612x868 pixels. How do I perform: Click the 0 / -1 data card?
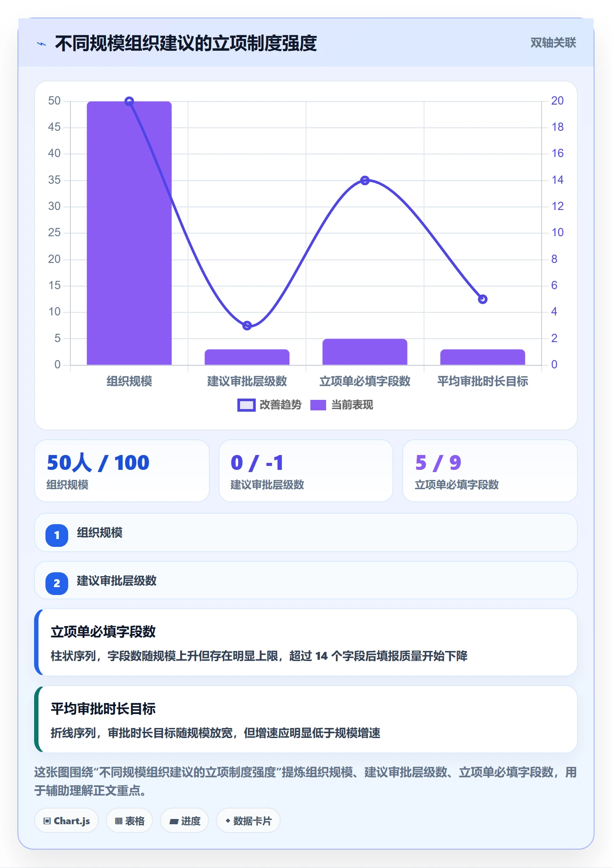(306, 471)
